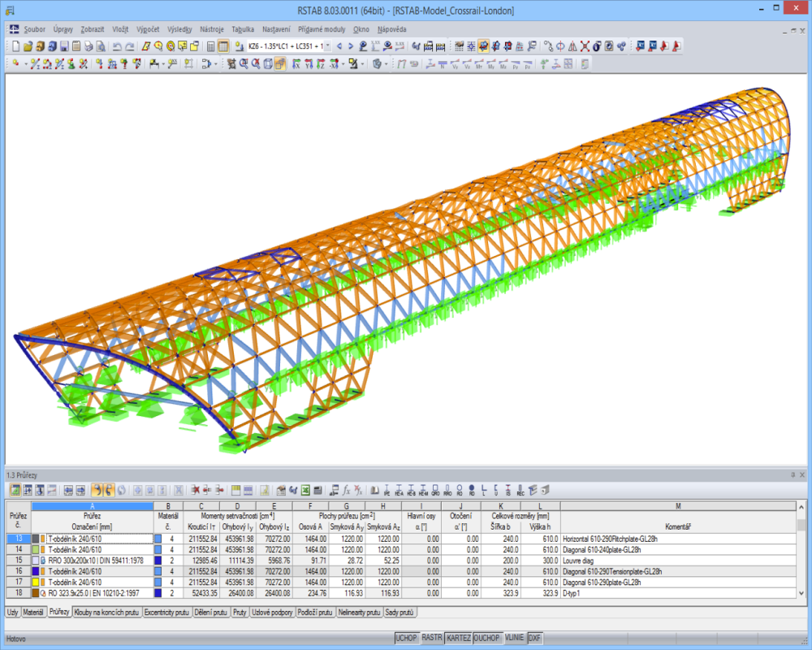
Task: Toggle the highlighted show loads button
Action: pyautogui.click(x=483, y=46)
